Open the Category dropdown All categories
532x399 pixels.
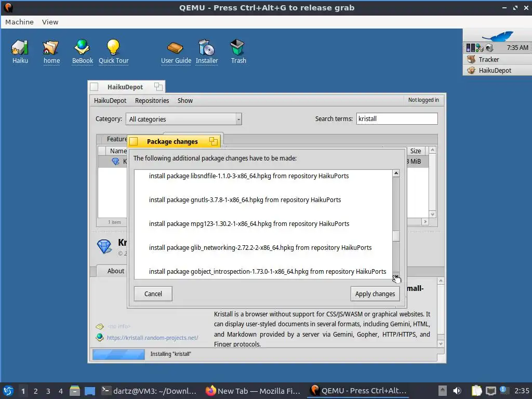point(183,119)
